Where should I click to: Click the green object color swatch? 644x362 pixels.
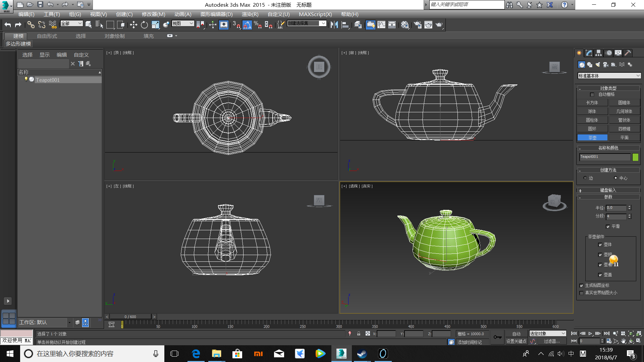(x=635, y=157)
